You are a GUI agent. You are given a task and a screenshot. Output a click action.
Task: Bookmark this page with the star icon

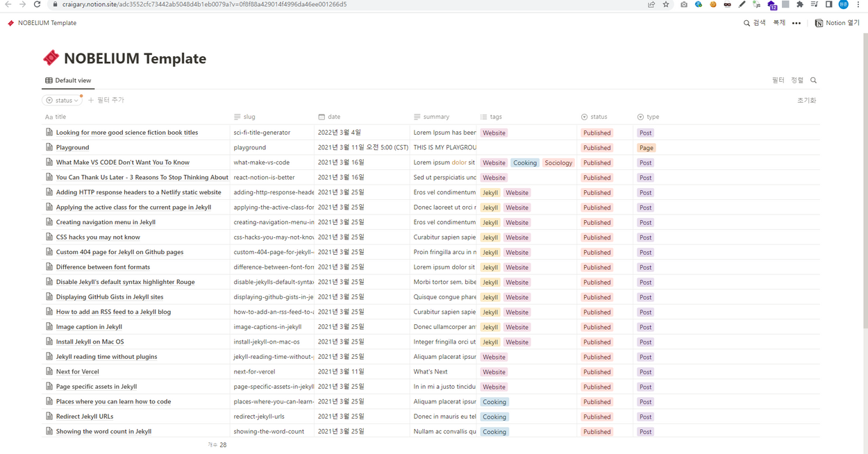coord(666,4)
